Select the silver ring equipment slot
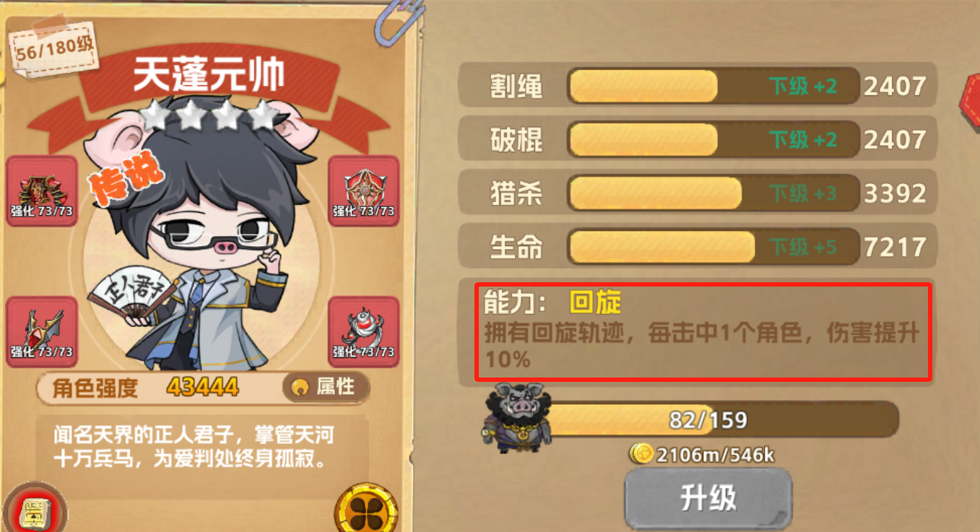Screen dimensions: 980x532 click(363, 331)
